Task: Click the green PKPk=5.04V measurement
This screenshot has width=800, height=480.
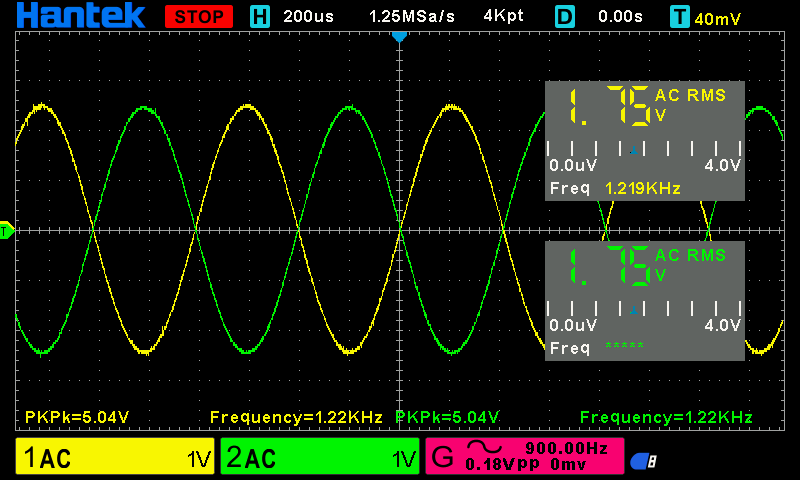Action: (447, 417)
